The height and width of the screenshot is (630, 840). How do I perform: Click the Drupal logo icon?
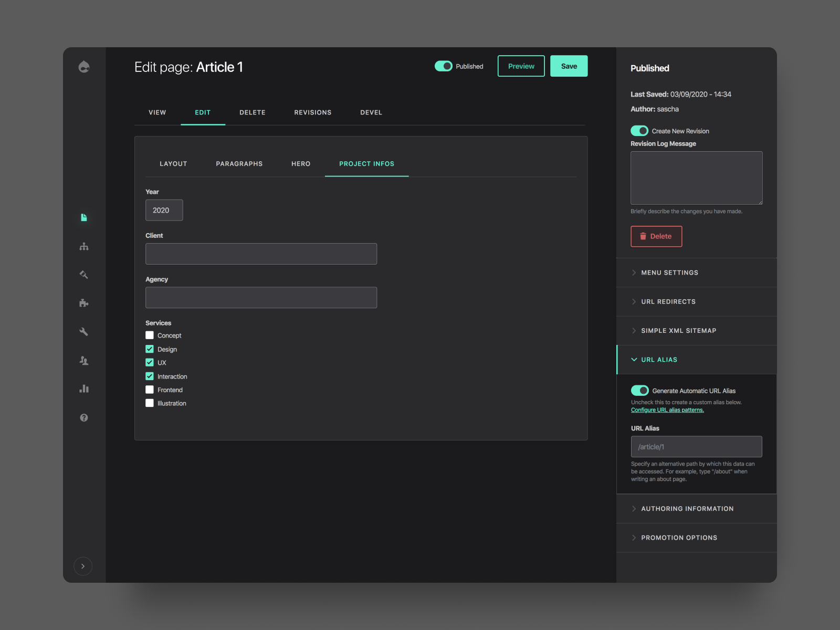pos(84,67)
